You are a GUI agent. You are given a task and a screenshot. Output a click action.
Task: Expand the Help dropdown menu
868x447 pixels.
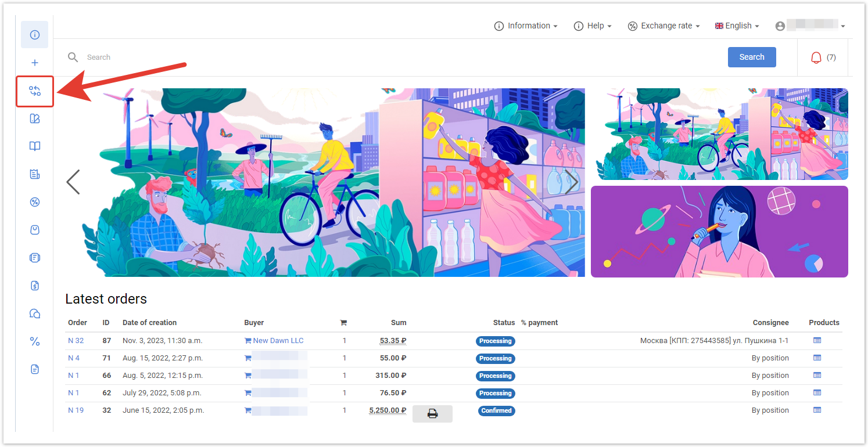tap(593, 26)
